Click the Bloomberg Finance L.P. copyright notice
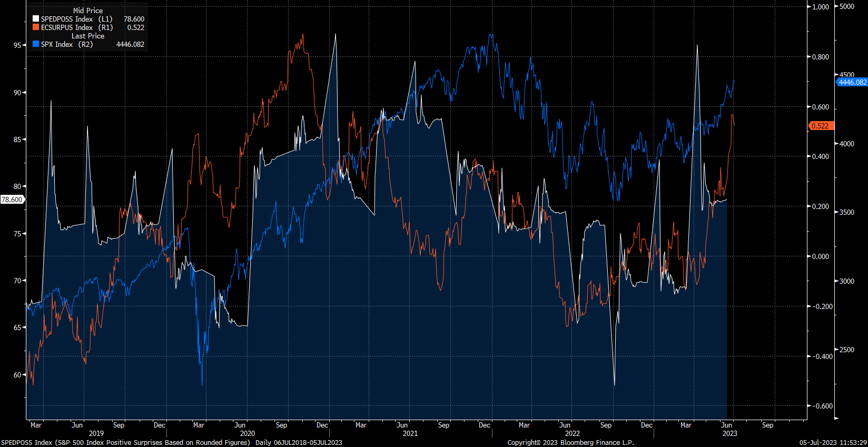Viewport: 868px width, 447px height. click(x=571, y=442)
